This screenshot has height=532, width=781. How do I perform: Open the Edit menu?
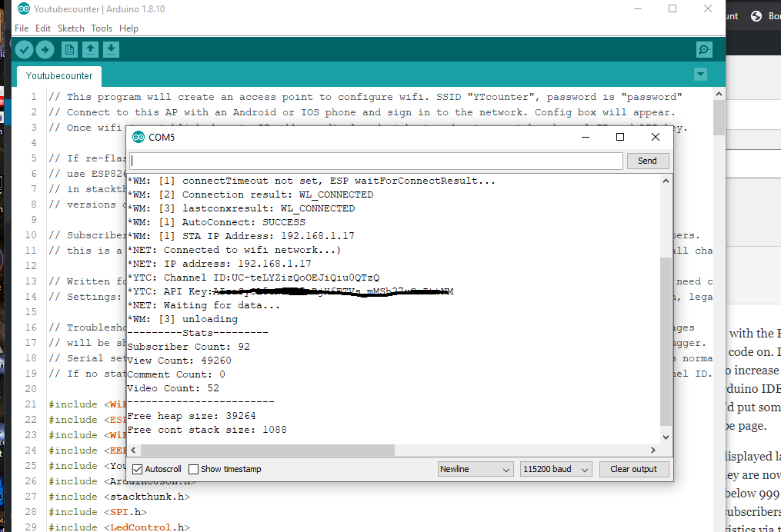(43, 28)
